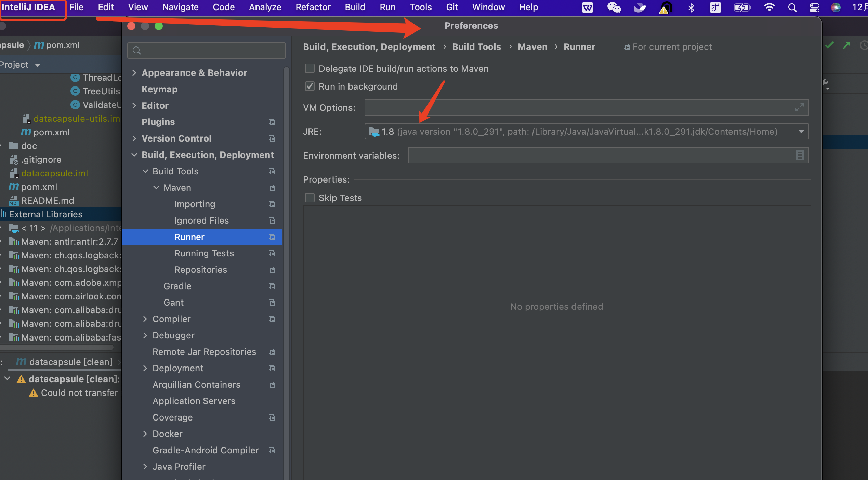This screenshot has height=480, width=868.
Task: Click the Bluetooth status icon
Action: tap(691, 7)
